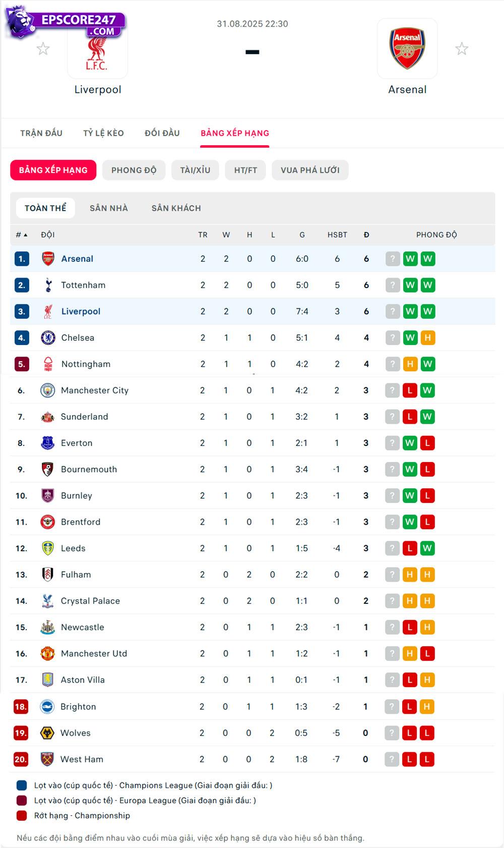Select the SÂN NHÀ home filter
Image resolution: width=504 pixels, height=848 pixels.
(109, 208)
